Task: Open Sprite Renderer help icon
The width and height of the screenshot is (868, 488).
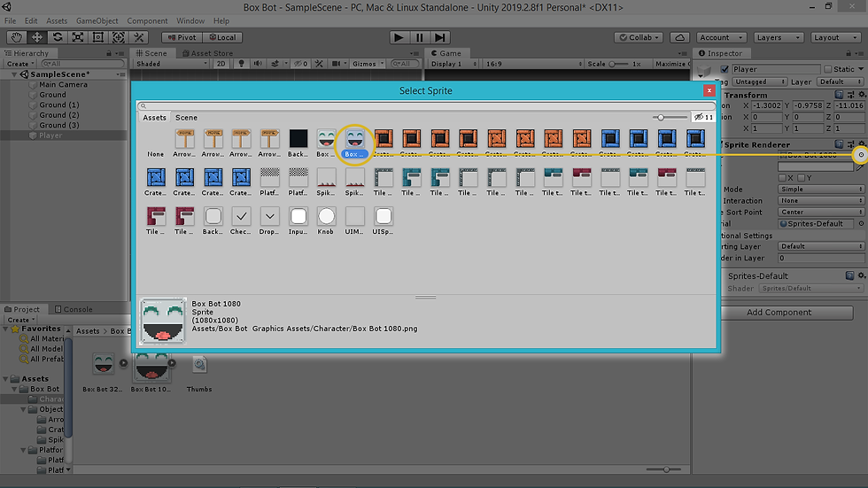Action: [x=840, y=144]
